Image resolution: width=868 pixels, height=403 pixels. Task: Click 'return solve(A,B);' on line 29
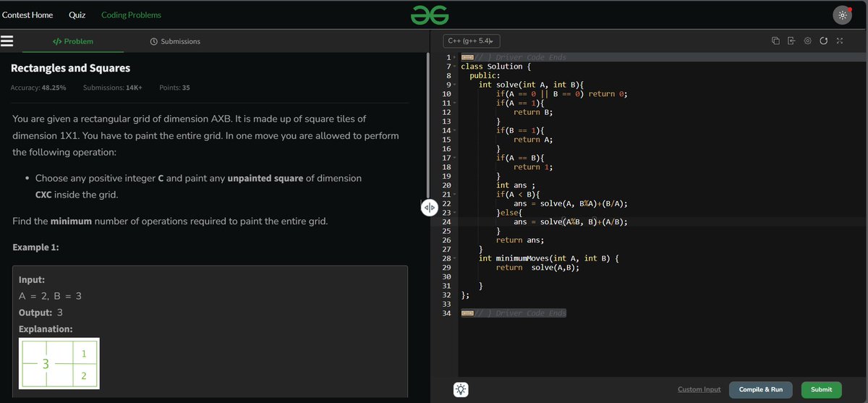[x=537, y=268]
